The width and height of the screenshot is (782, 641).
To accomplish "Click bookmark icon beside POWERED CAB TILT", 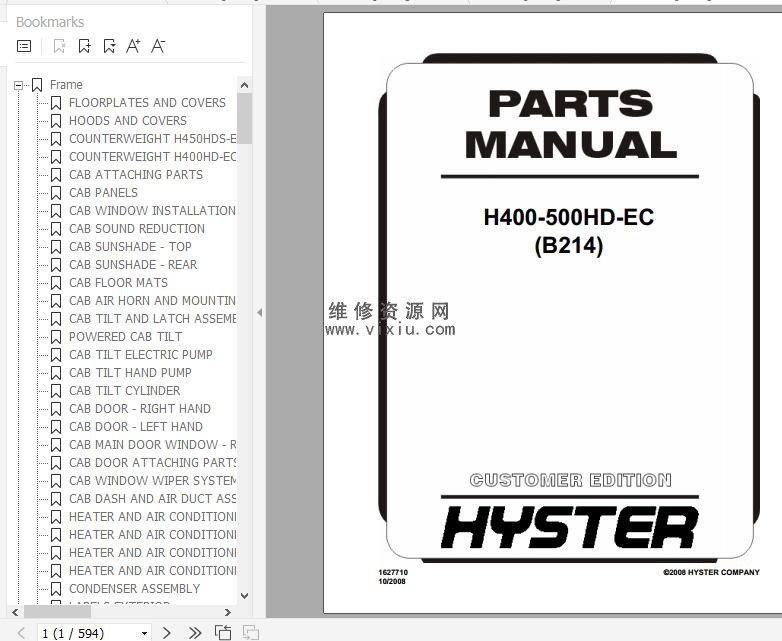I will pos(56,337).
